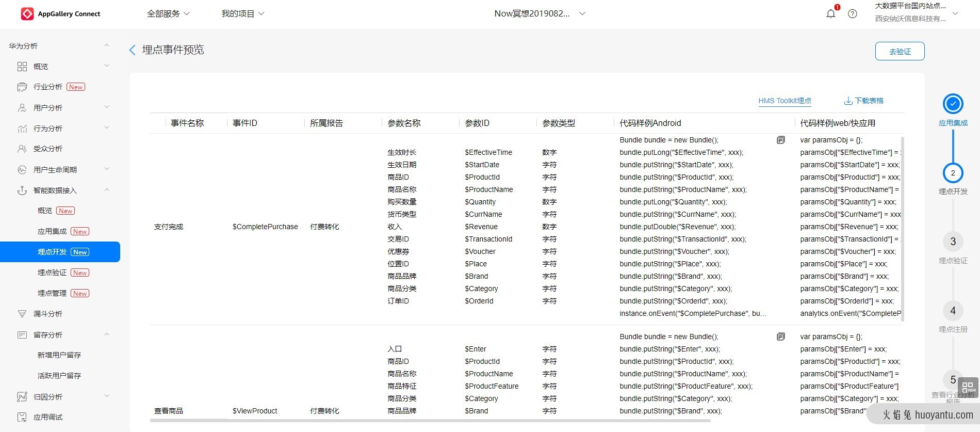Viewport: 980px width, 432px height.
Task: Click the 应用集成 completed step circle
Action: [x=953, y=104]
